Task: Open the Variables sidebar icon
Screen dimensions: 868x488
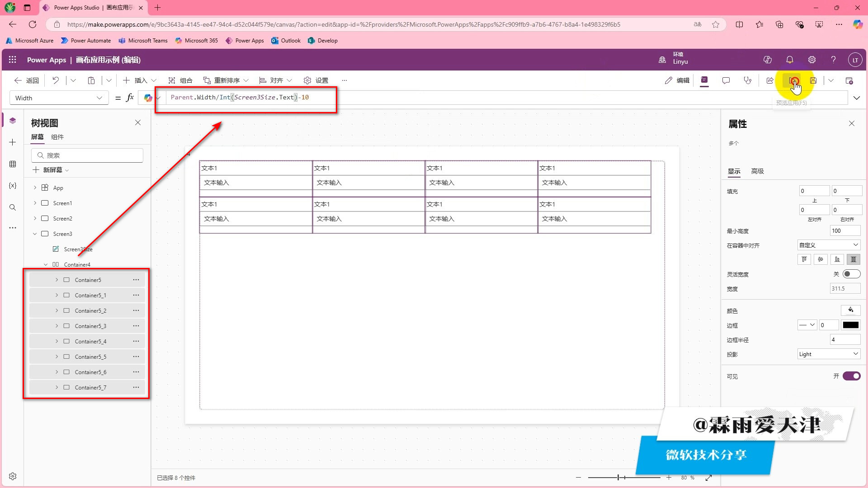Action: 13,186
